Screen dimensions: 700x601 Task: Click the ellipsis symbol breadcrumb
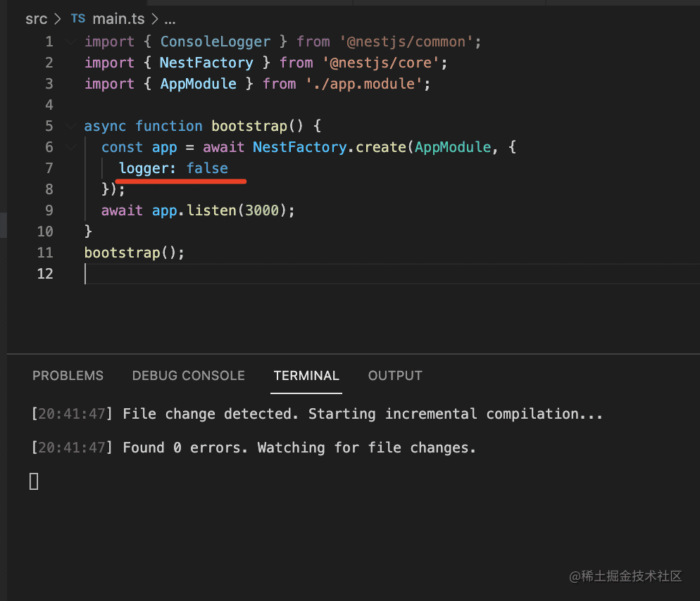click(x=170, y=19)
